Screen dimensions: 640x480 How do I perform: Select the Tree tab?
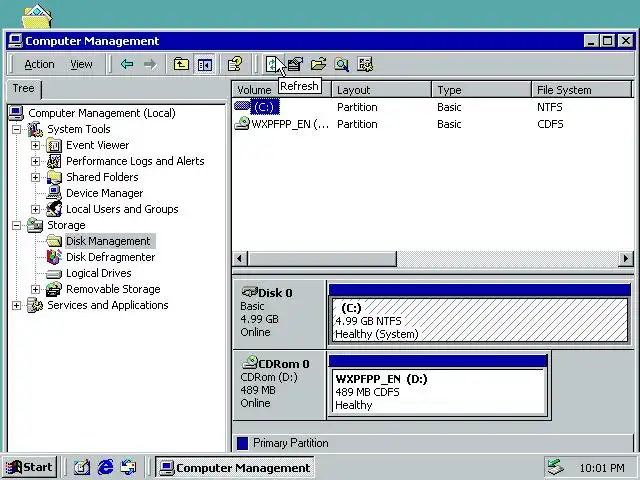coord(24,89)
